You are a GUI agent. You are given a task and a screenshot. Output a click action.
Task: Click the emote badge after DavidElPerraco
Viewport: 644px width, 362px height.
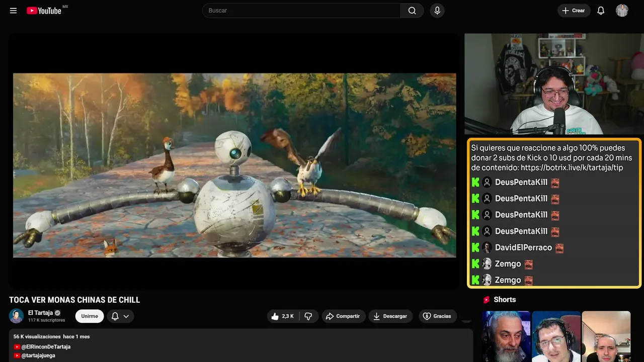coord(559,248)
